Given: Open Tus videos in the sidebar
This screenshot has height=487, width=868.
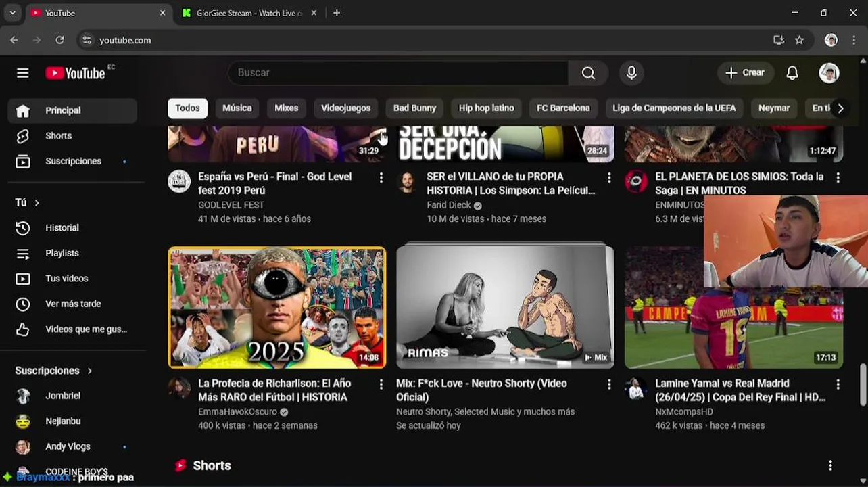Looking at the screenshot, I should tap(72, 279).
